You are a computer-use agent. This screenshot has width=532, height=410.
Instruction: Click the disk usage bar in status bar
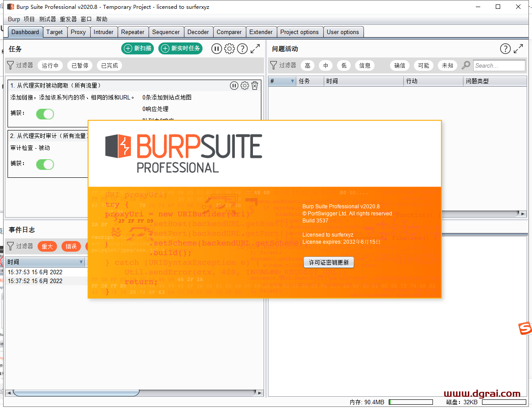504,402
